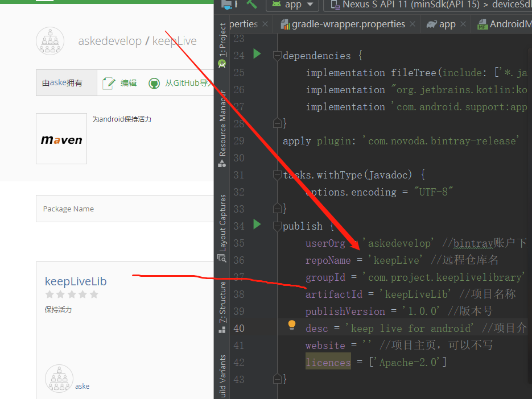Click the yellow lightbulb intention icon
Image resolution: width=532 pixels, height=399 pixels.
tap(291, 326)
